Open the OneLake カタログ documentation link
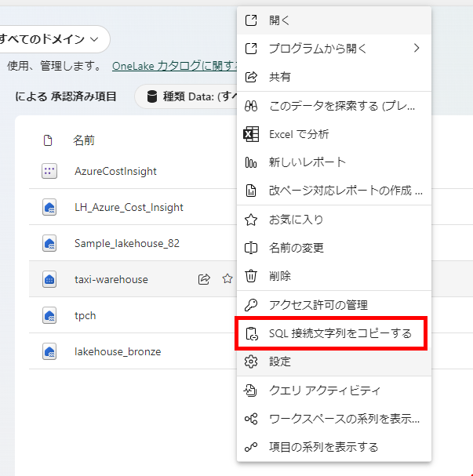The width and height of the screenshot is (473, 476). click(x=175, y=66)
